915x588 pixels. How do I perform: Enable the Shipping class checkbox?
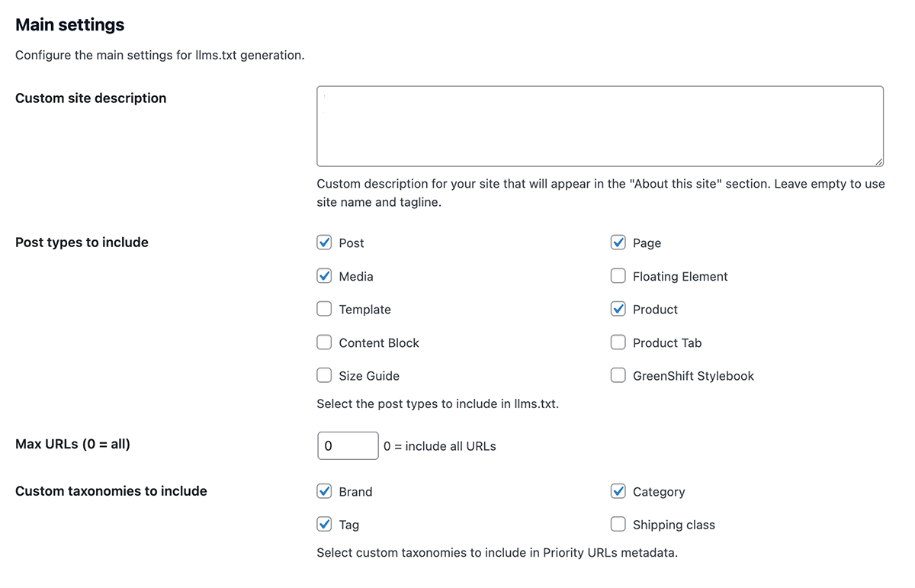[618, 524]
